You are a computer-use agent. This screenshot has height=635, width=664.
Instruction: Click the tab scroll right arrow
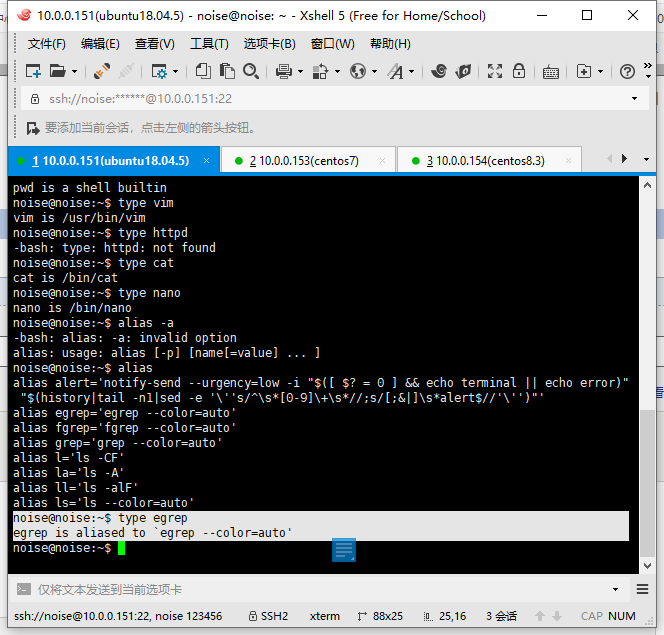coord(624,159)
